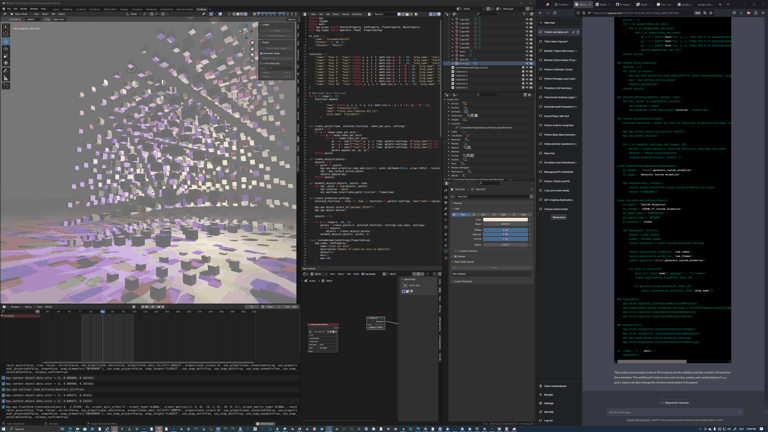768x432 pixels.
Task: Select the Move tool in viewport toolbar
Action: coord(6,42)
